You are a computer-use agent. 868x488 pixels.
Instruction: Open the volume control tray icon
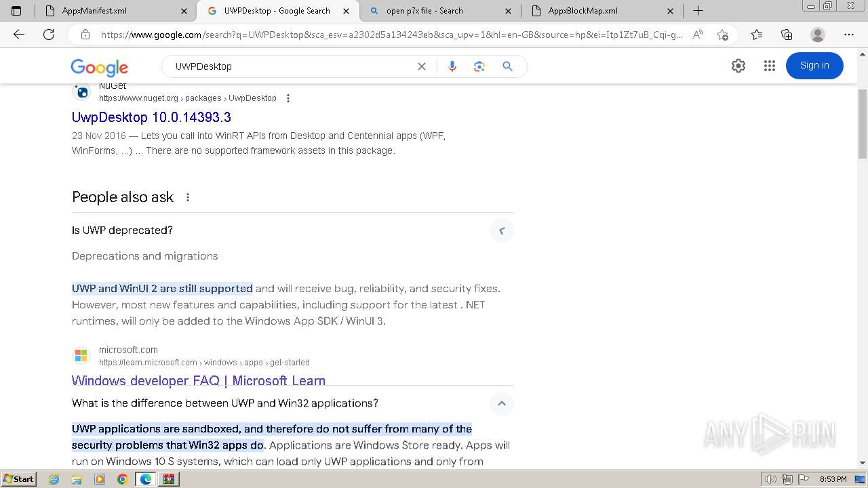pos(771,479)
